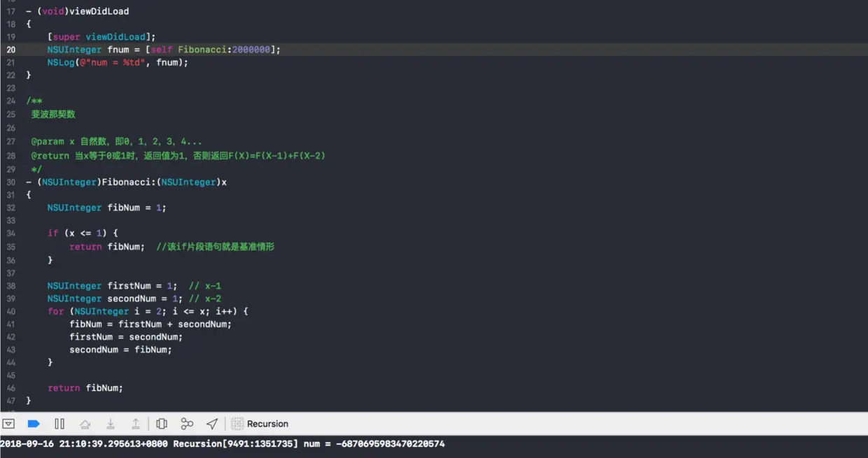Click line number 20 in the gutter
The width and height of the screenshot is (868, 458).
11,50
